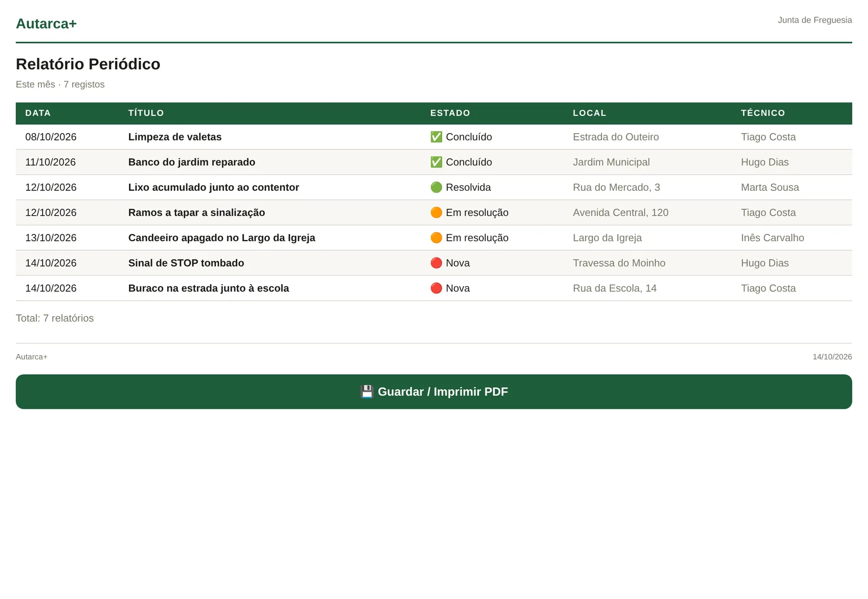868x599 pixels.
Task: Click the date 11/10/2026
Action: 50,162
